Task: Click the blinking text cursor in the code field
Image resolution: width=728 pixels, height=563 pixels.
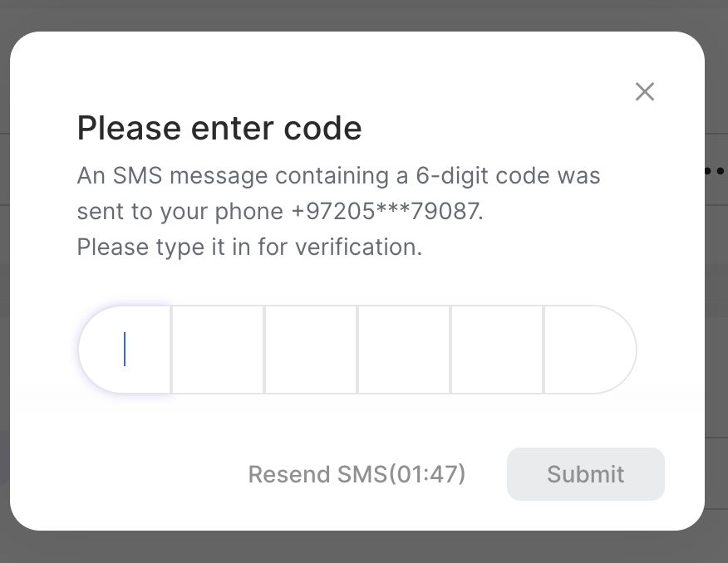Action: coord(125,350)
